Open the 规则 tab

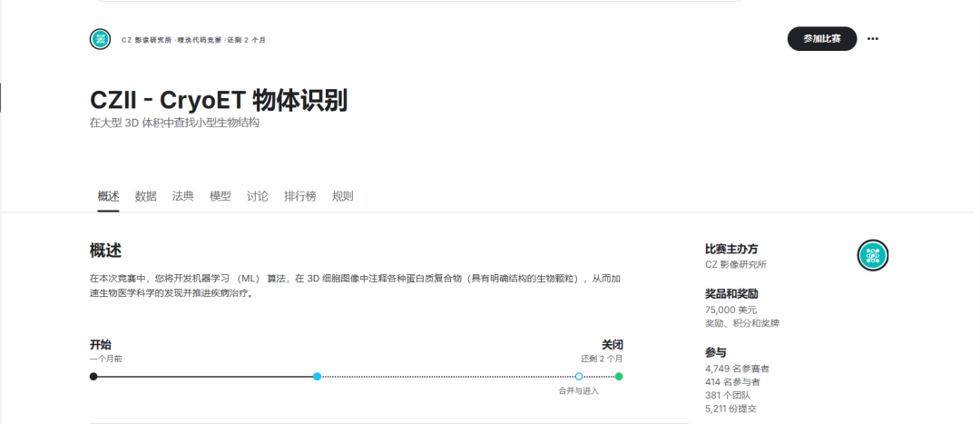coord(342,196)
